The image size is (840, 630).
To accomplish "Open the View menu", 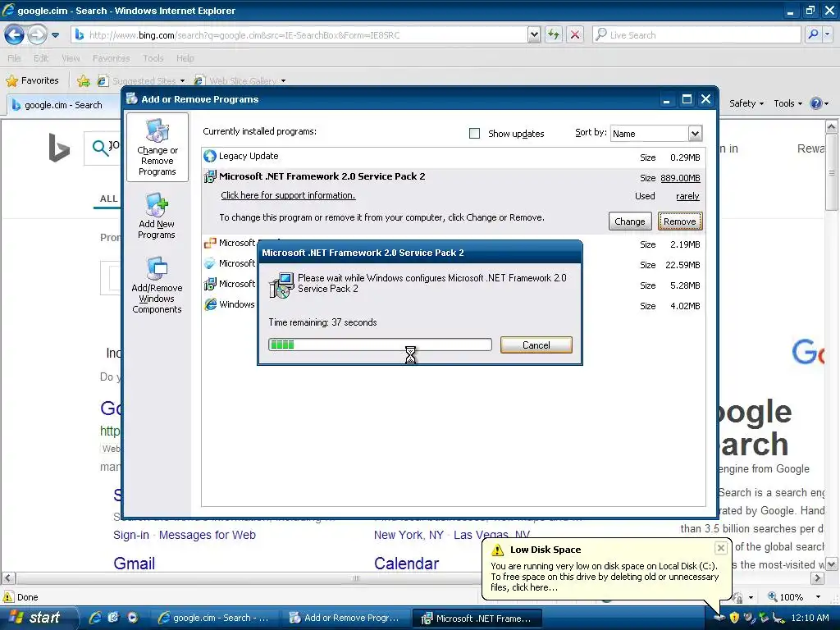I will (x=71, y=58).
